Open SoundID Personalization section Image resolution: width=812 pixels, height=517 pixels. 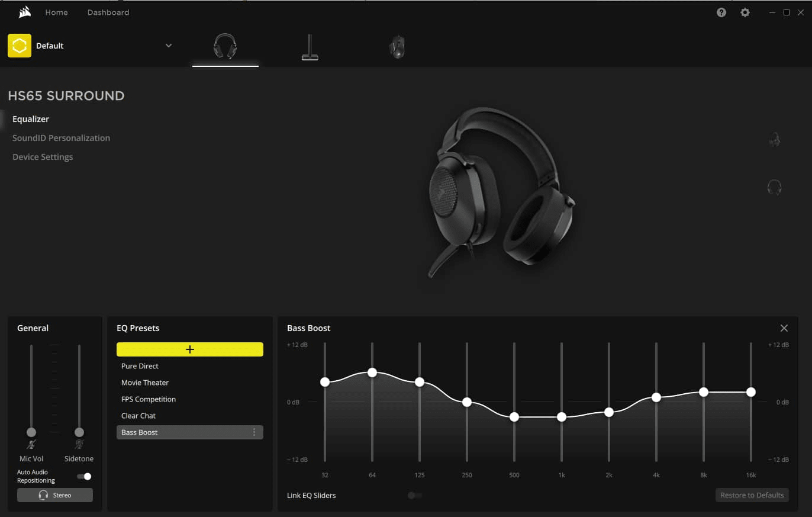point(61,138)
